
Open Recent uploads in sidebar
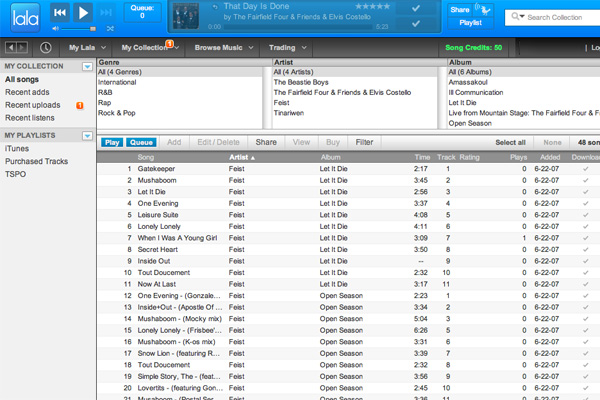pos(33,105)
